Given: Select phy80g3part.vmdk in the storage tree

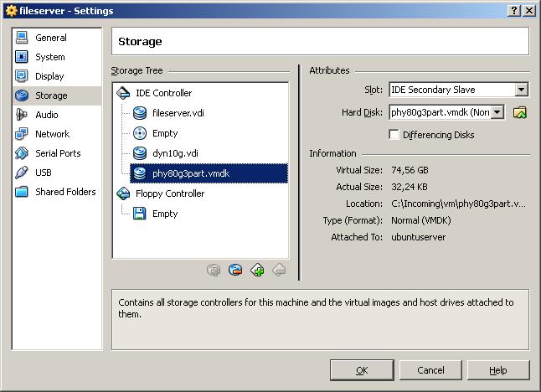Looking at the screenshot, I should click(x=188, y=173).
